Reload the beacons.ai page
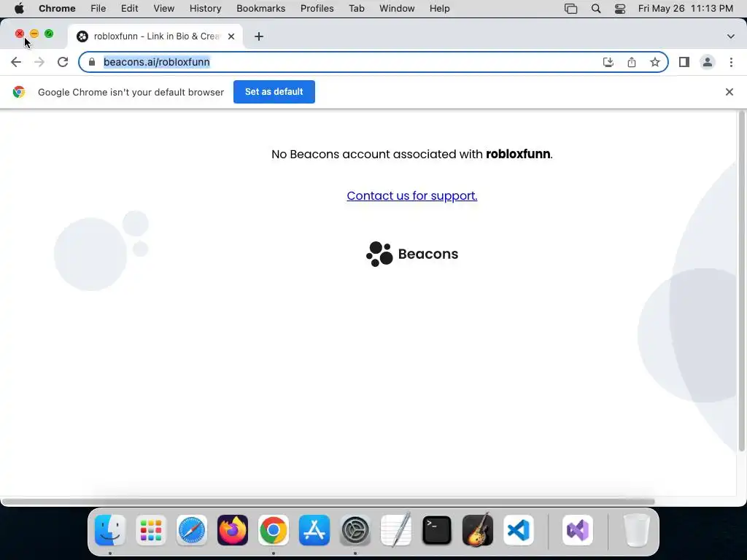The image size is (747, 560). coord(63,62)
